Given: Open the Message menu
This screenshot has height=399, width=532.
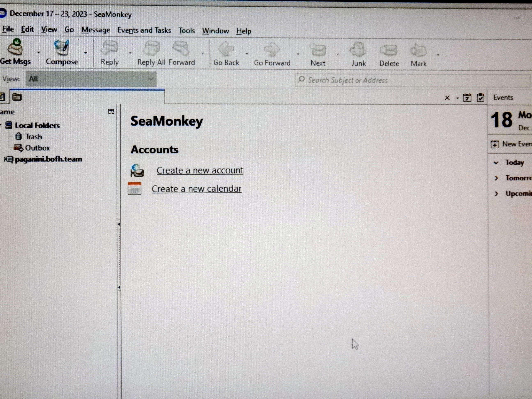Looking at the screenshot, I should [x=96, y=30].
